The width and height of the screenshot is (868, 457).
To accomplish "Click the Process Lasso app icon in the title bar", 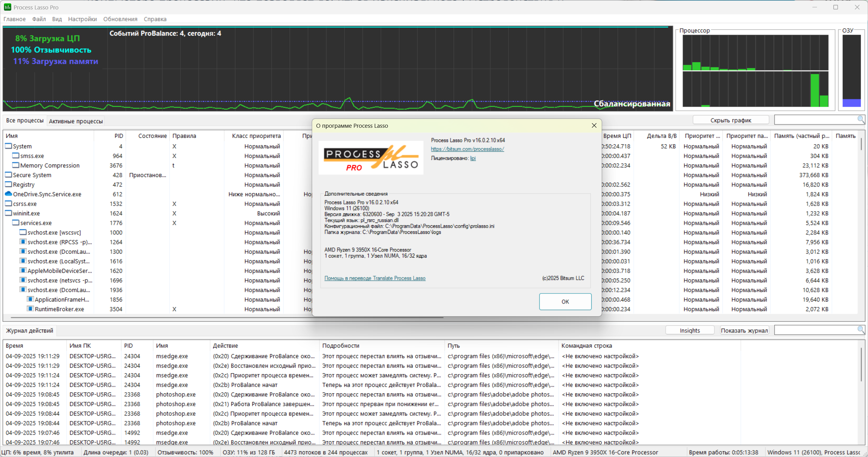I will 7,7.
